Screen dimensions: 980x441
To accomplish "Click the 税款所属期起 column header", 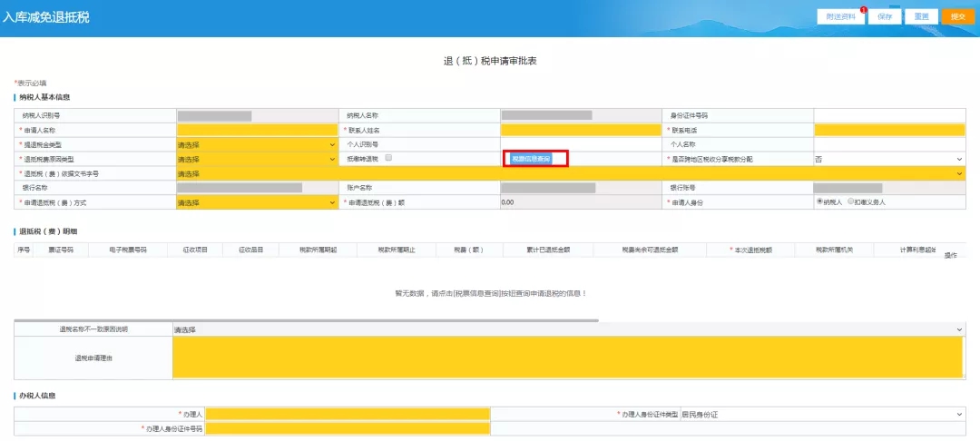I will 318,250.
